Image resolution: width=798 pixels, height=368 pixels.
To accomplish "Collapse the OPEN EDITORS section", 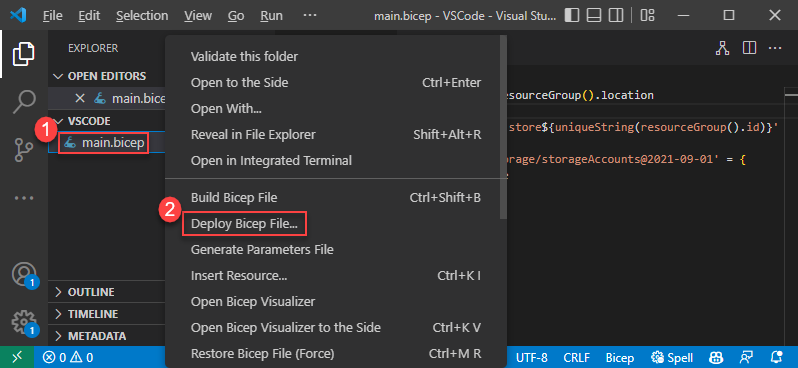I will [107, 76].
